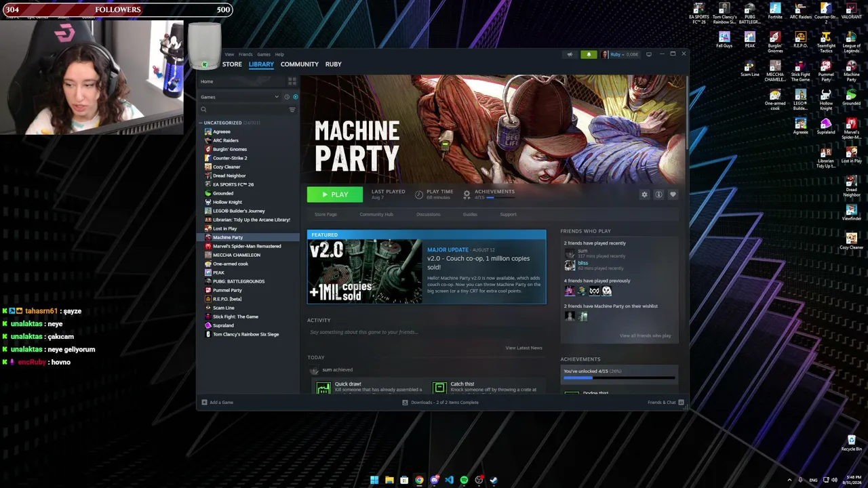Image resolution: width=868 pixels, height=488 pixels.
Task: Click View Latest News
Action: [x=524, y=348]
